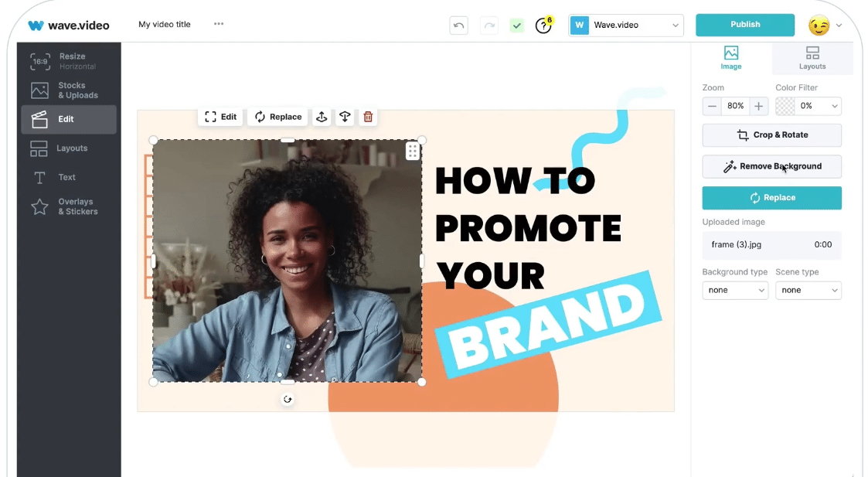Click the YOUR heading text
The image size is (868, 477).
coord(491,276)
